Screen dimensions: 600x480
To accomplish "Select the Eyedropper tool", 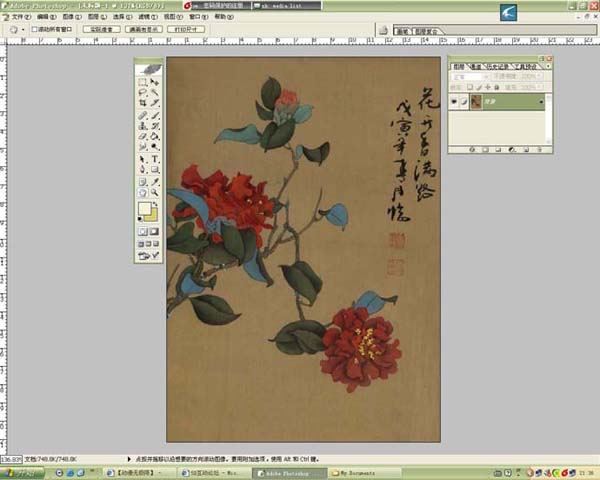I will coord(155,182).
